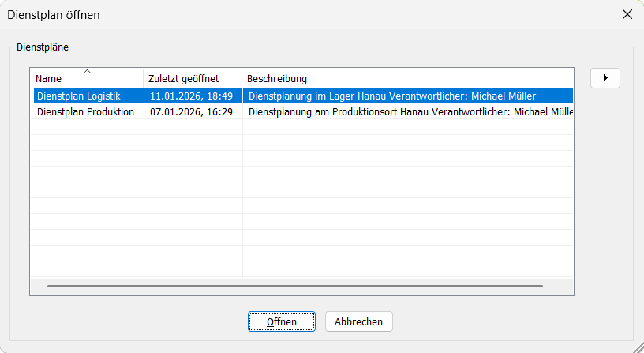Click the Abbrechen button
This screenshot has height=353, width=644.
pos(358,321)
